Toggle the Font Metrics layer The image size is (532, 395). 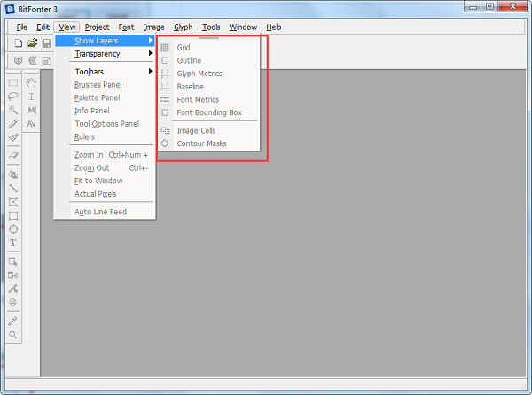coord(208,99)
